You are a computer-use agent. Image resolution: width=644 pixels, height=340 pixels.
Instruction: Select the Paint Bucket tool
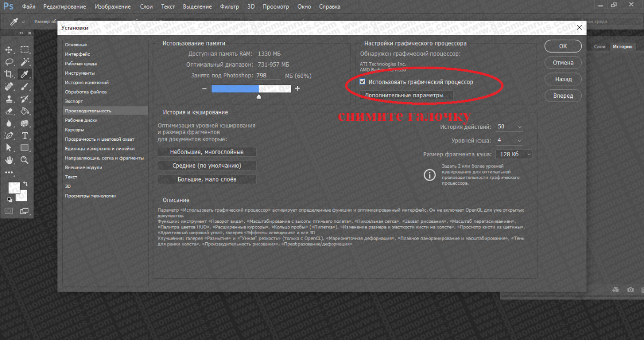point(25,111)
